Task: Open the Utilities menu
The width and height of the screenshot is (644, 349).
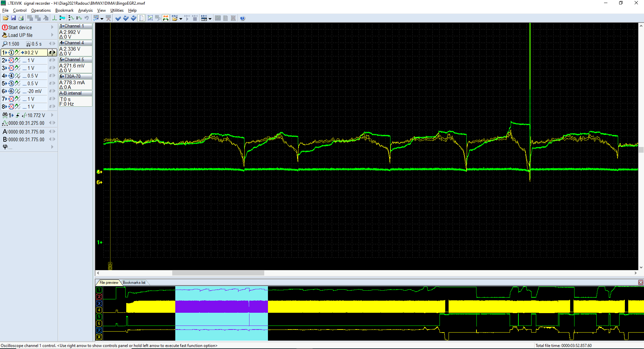Action: (x=117, y=10)
